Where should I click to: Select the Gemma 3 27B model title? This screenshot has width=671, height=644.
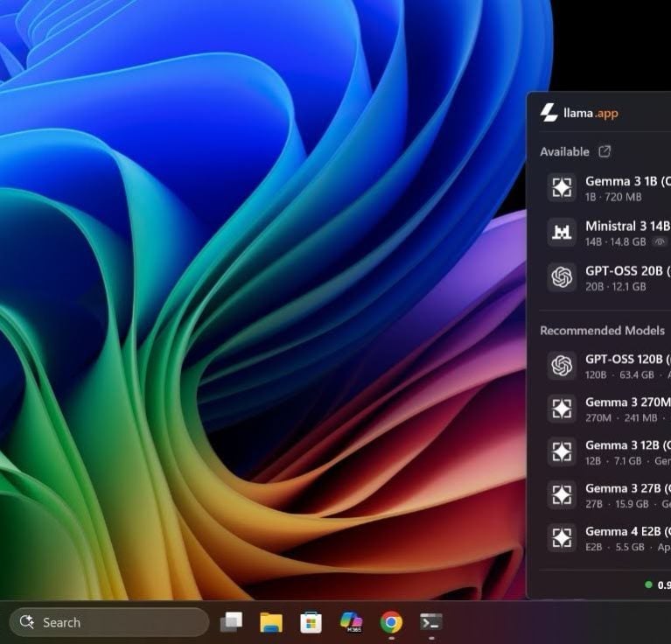628,488
